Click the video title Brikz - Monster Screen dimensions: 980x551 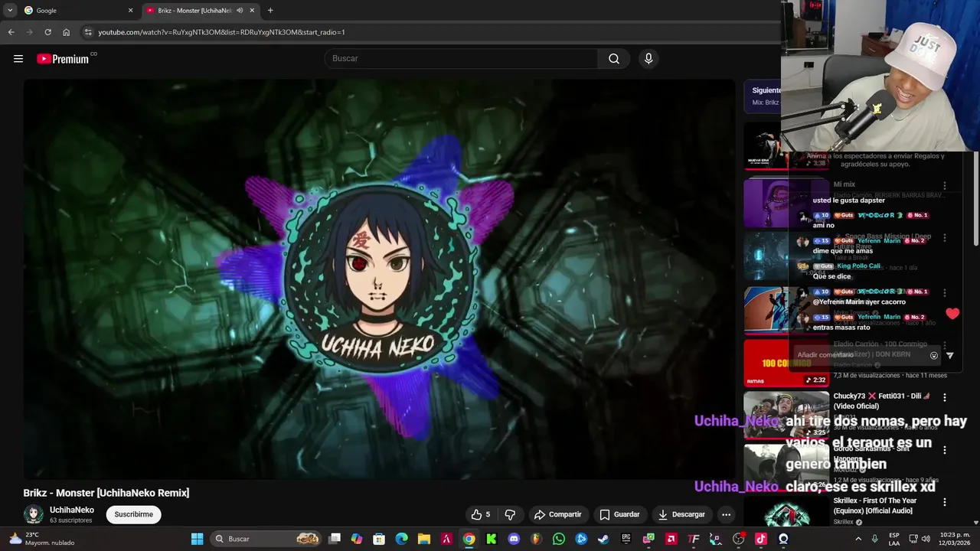(106, 493)
